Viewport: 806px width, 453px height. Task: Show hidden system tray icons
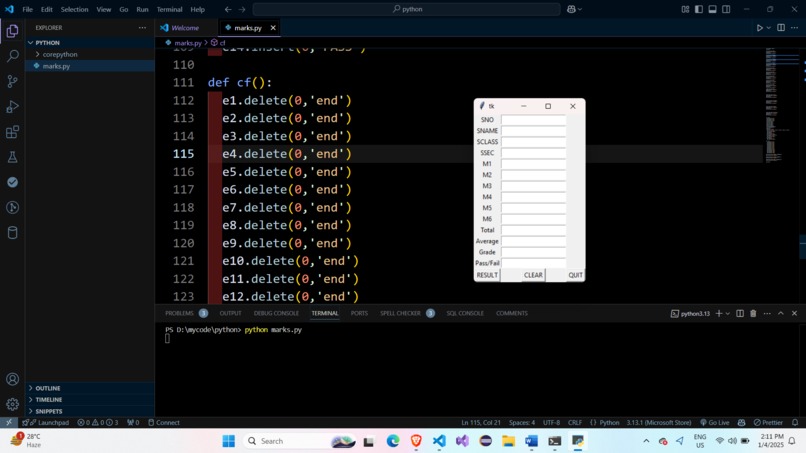[646, 441]
